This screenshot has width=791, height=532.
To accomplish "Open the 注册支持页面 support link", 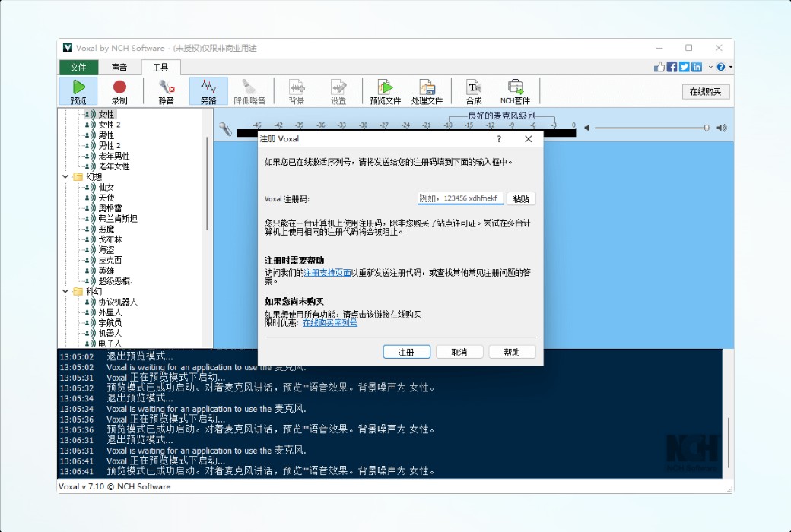I will tap(327, 272).
